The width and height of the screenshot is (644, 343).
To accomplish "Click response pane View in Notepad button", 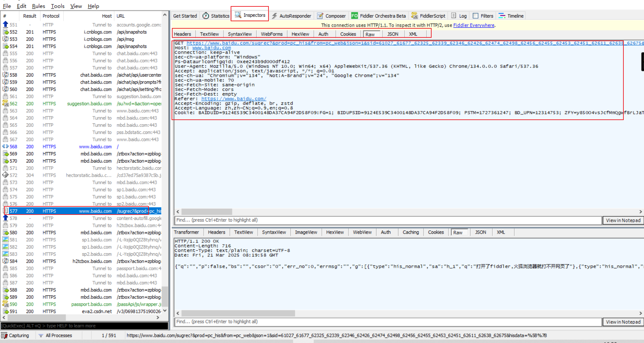I will pyautogui.click(x=623, y=322).
